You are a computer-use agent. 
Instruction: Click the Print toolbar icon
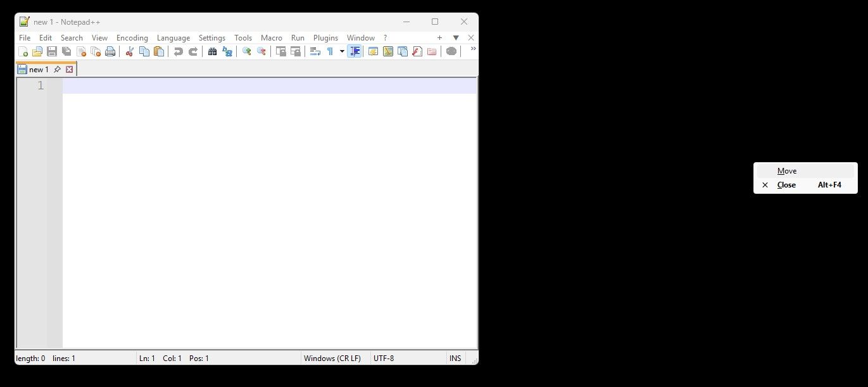[110, 51]
